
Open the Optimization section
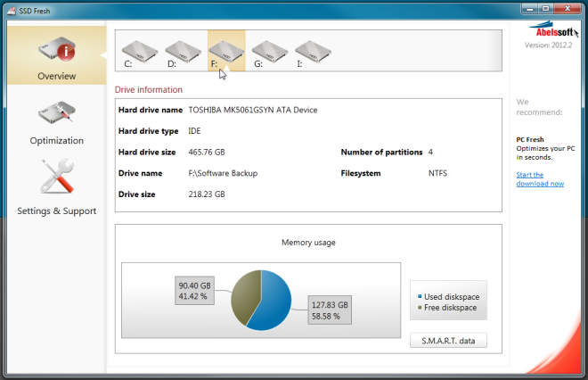coord(57,123)
